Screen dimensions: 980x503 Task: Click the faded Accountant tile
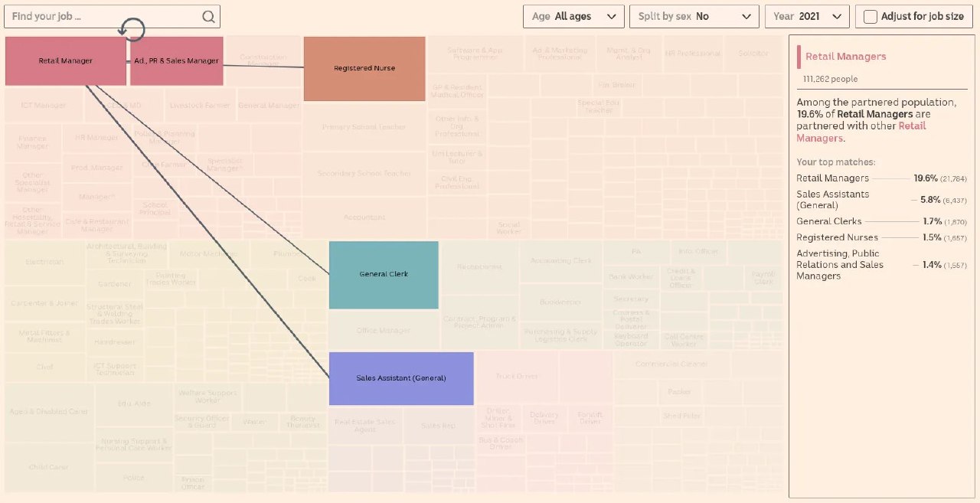(364, 217)
